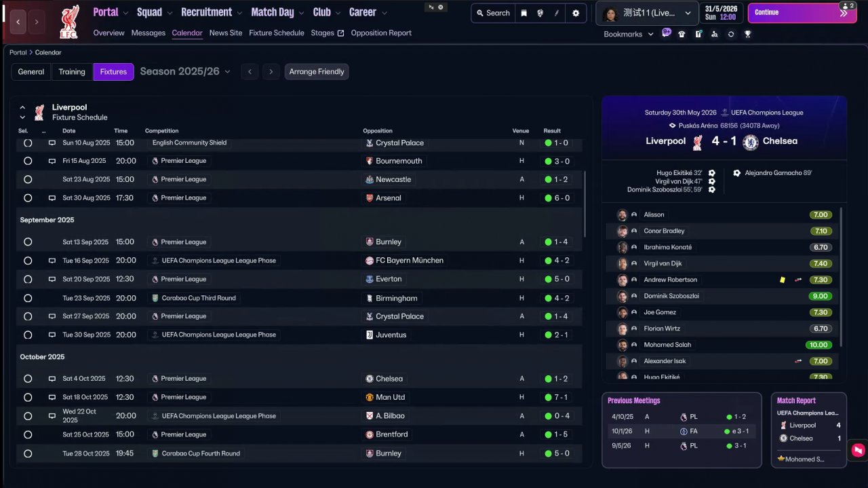Click the scouting person-search icon in bookmarks bar

715,34
